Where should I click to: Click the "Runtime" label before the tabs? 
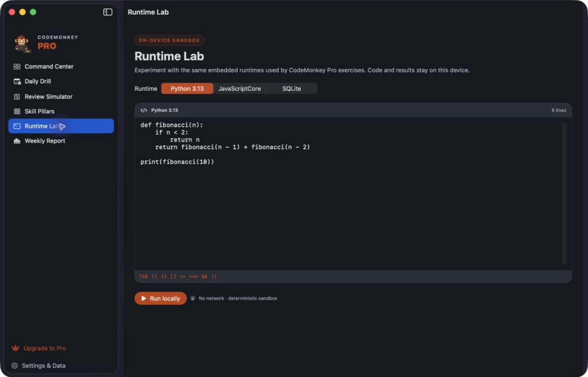[x=146, y=89]
